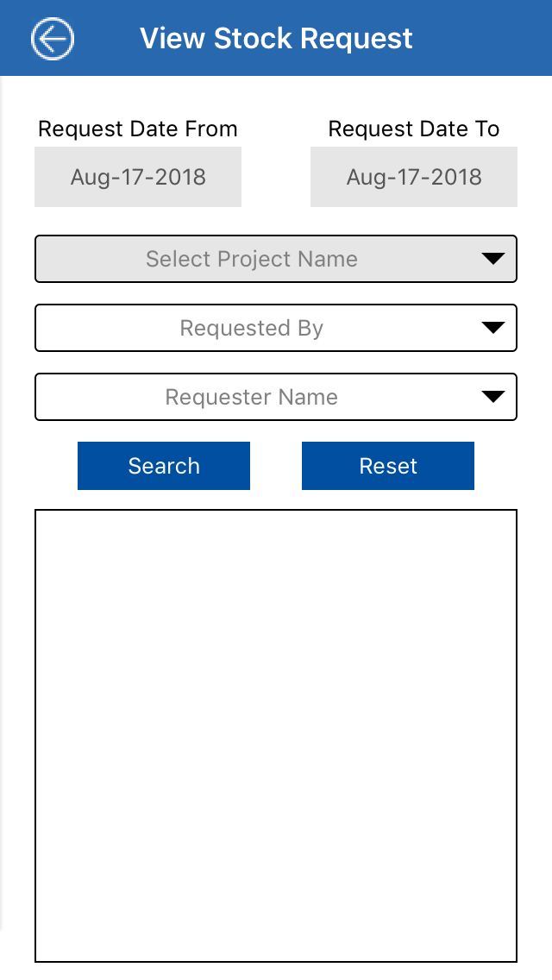
Task: Click the 'Requested By' placeholder text
Action: 252,328
